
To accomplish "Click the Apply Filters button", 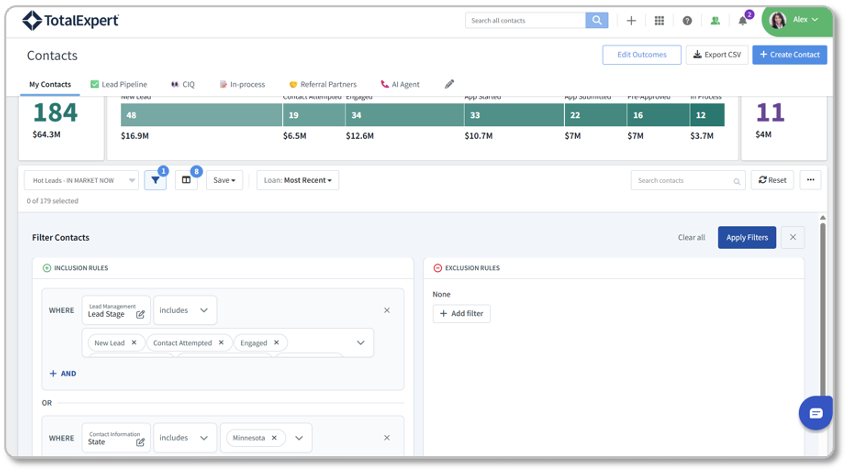I will pyautogui.click(x=747, y=237).
